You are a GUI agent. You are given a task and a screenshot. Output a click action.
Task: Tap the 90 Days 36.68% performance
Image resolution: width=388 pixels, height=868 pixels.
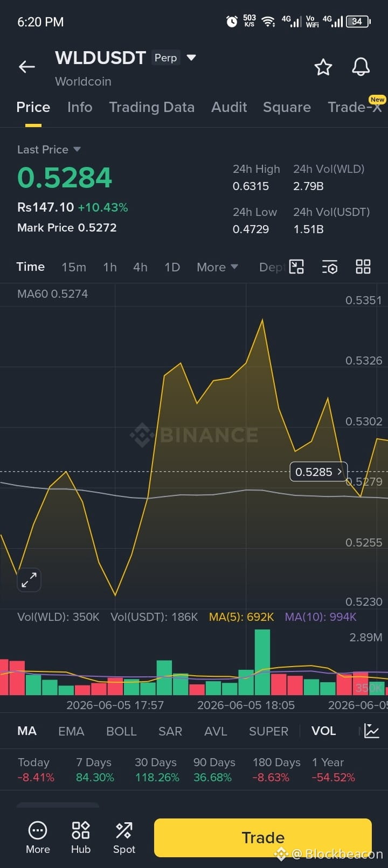214,770
